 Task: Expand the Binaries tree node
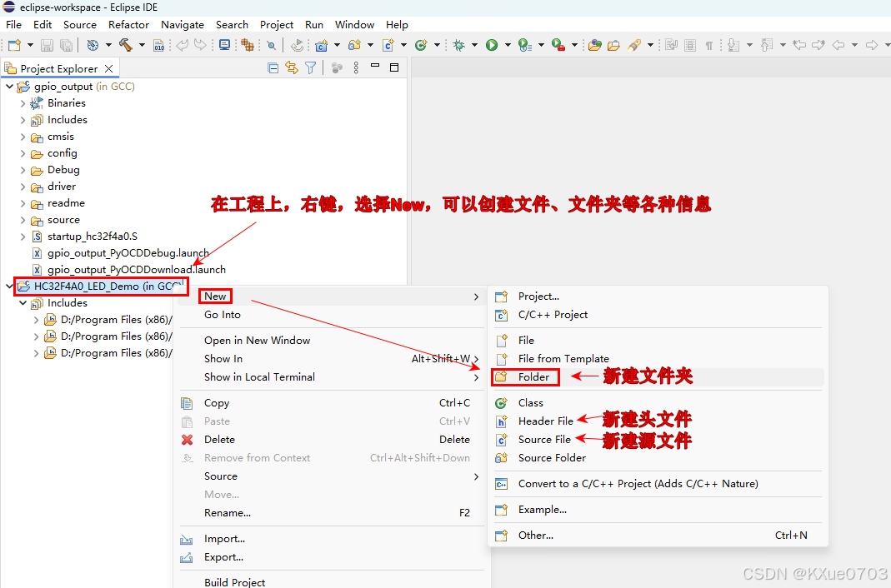(x=23, y=103)
